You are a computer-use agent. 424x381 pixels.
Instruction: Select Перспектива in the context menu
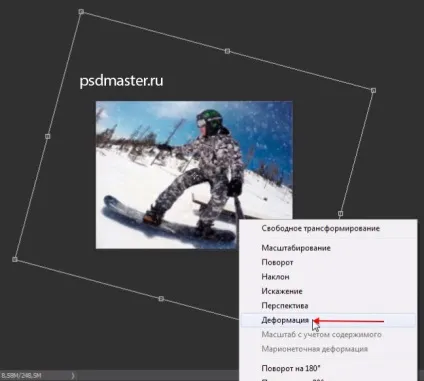click(x=328, y=306)
